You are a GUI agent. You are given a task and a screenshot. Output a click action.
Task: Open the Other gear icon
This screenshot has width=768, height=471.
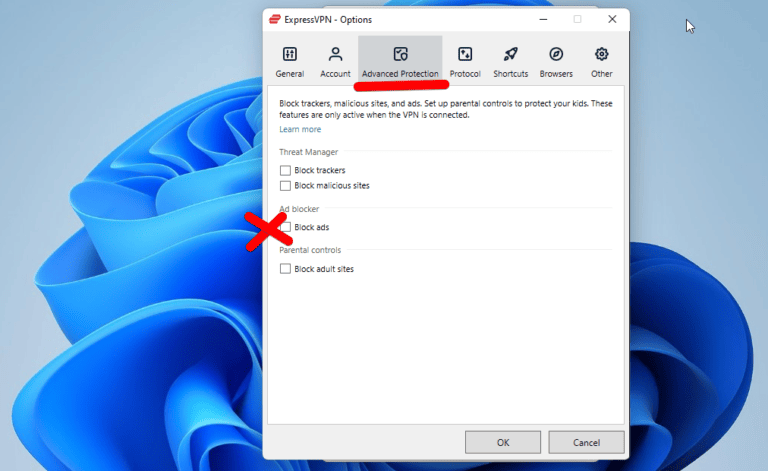tap(601, 54)
